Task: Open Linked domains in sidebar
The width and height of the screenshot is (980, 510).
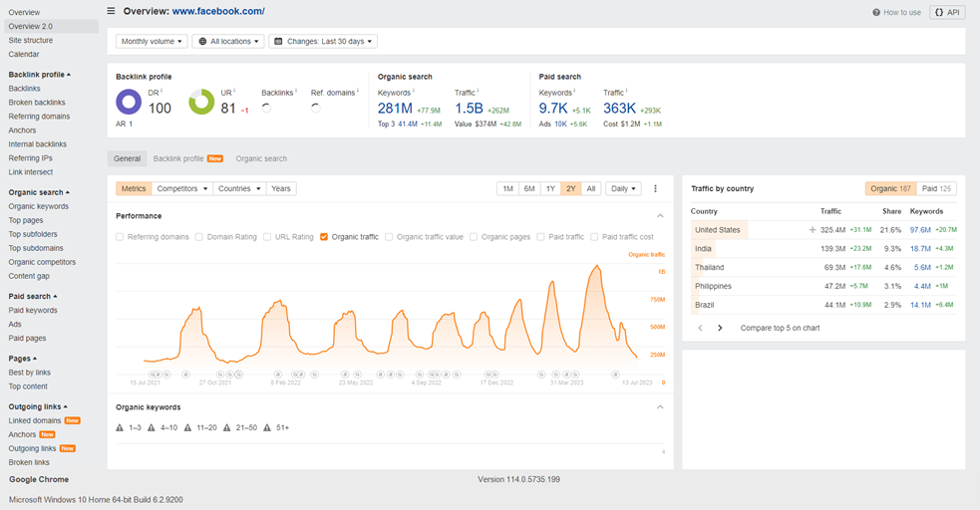Action: click(35, 420)
